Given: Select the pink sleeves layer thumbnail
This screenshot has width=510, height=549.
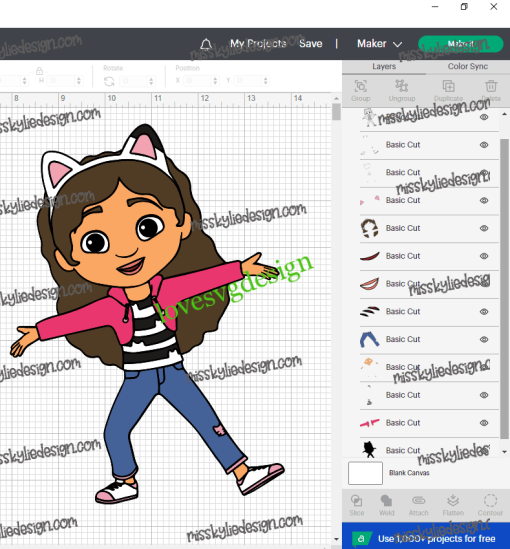Looking at the screenshot, I should tap(370, 423).
